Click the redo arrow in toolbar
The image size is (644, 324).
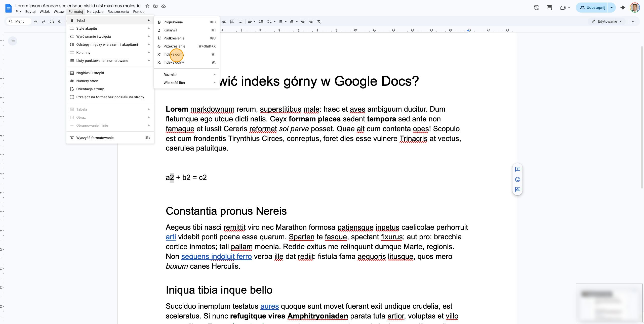(x=44, y=22)
